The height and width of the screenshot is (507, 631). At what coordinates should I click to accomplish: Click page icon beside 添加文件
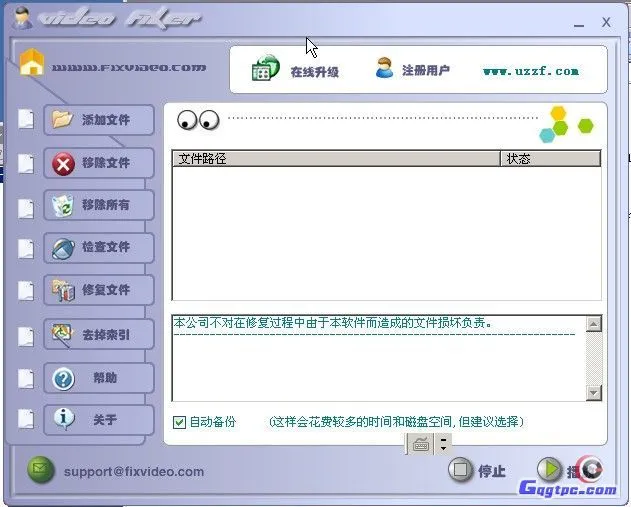pyautogui.click(x=26, y=119)
